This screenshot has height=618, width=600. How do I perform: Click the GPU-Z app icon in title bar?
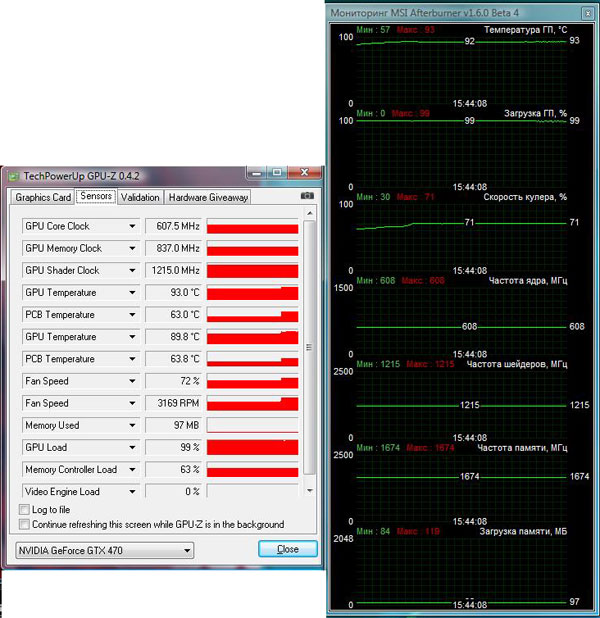pyautogui.click(x=14, y=176)
